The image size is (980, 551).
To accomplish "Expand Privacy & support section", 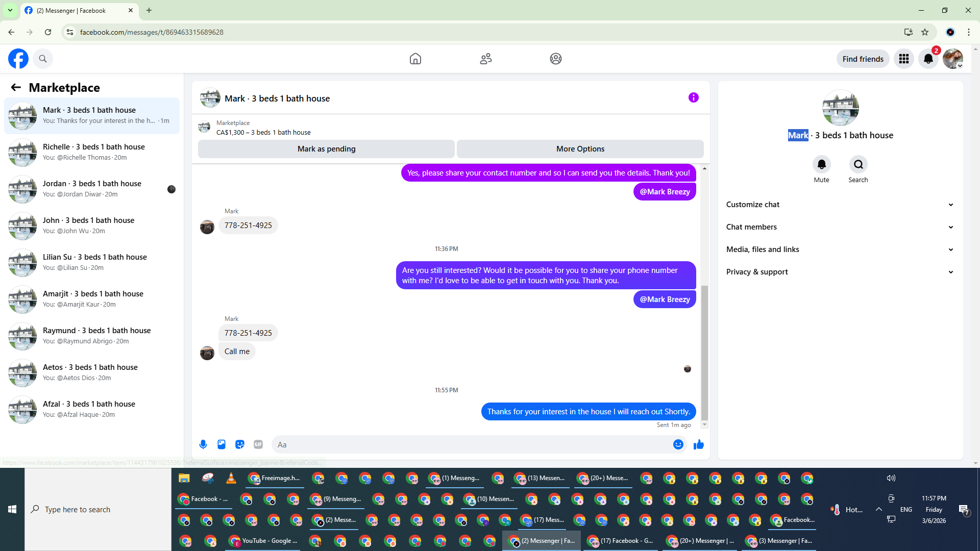I will [840, 272].
